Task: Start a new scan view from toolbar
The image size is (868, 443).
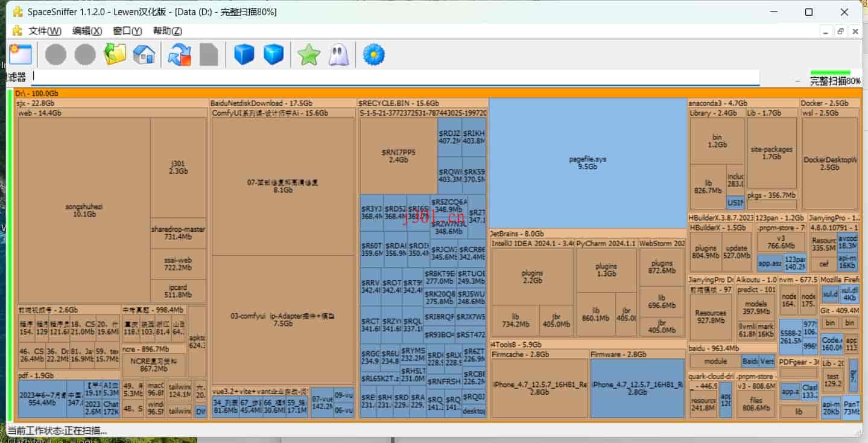Action: point(20,54)
